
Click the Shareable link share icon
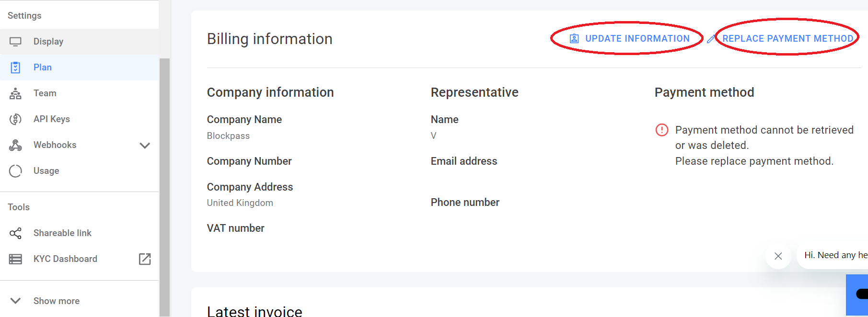tap(15, 233)
